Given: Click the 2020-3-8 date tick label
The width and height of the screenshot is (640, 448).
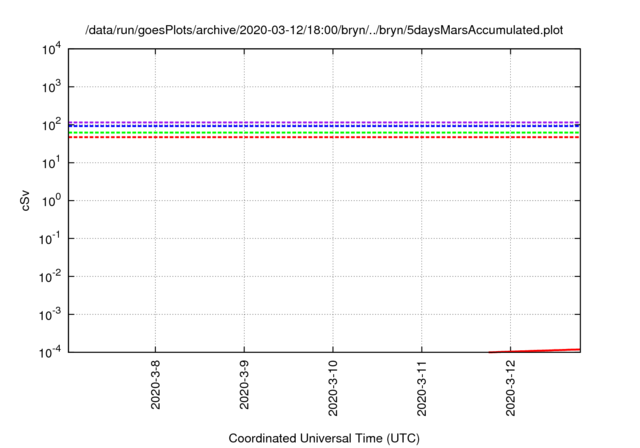Looking at the screenshot, I should tap(156, 385).
